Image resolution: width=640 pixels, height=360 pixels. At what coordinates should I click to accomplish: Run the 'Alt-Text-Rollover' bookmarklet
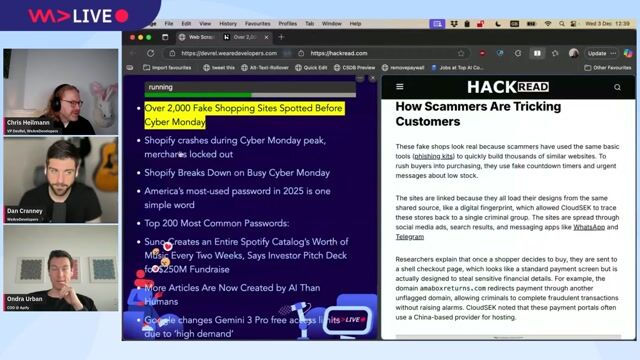click(x=265, y=68)
